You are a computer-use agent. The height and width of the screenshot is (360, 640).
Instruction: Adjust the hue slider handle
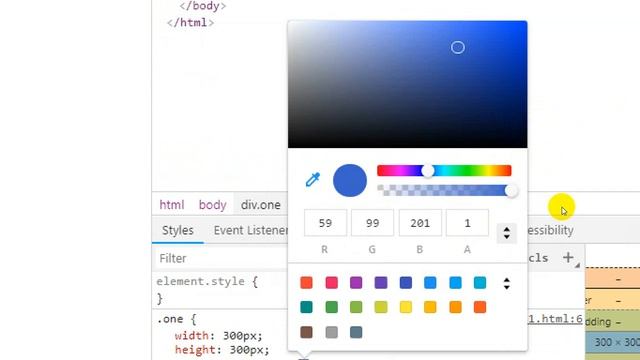coord(428,171)
